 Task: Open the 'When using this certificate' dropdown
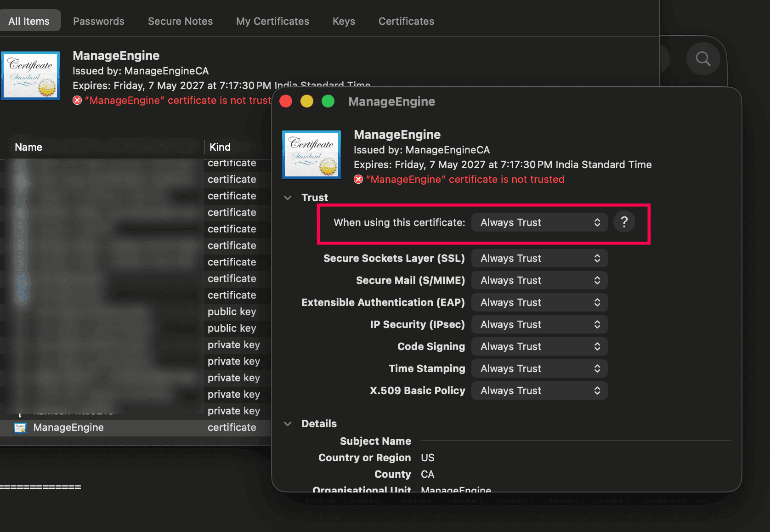[539, 222]
